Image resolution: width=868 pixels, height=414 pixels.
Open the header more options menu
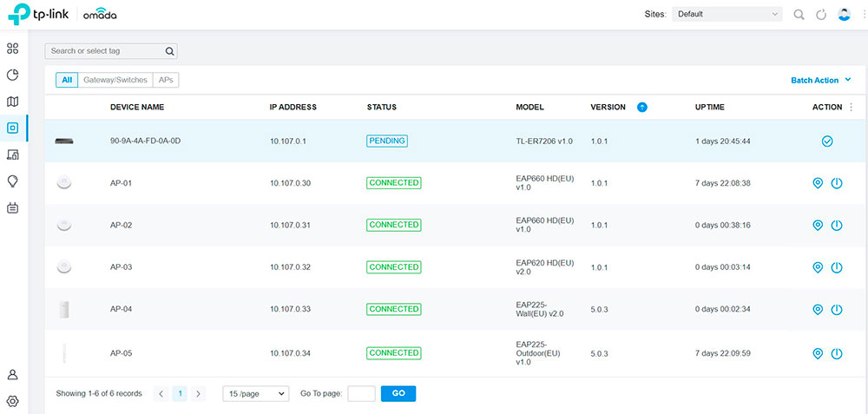click(863, 15)
